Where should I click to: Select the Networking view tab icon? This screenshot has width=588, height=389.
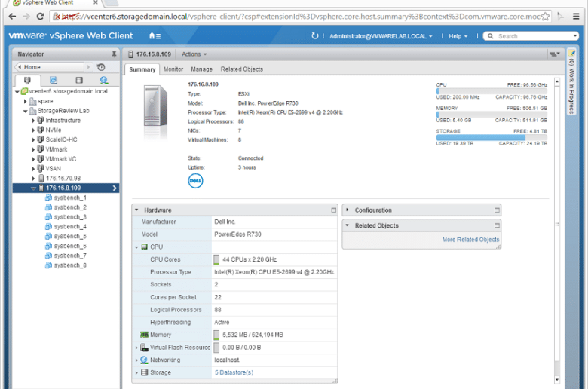click(104, 80)
